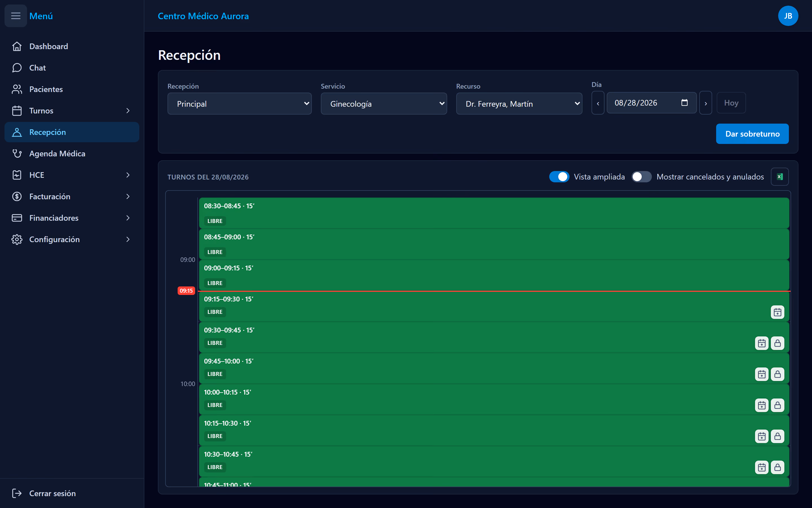Select the 08:45–09:00 free slot
Viewport: 812px width, 508px height.
click(494, 244)
